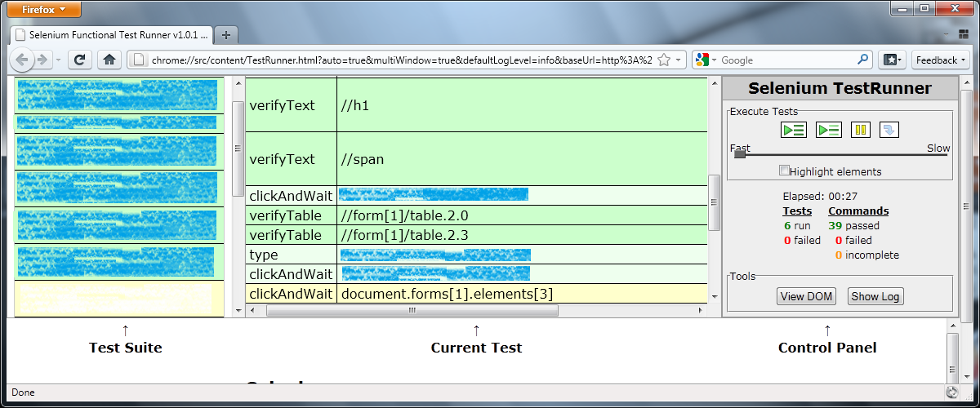Select the //form[1]/table.2.0 cell
This screenshot has height=408, width=980.
pyautogui.click(x=522, y=215)
